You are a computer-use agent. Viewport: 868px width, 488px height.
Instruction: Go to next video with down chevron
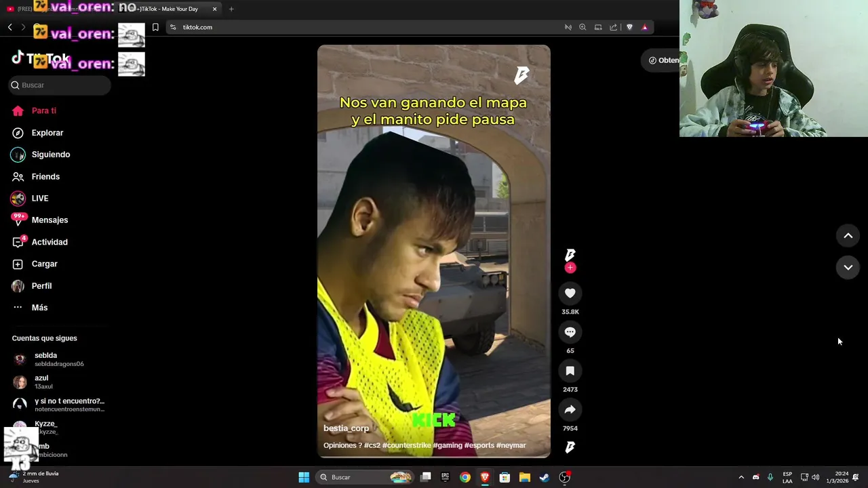[x=848, y=268]
